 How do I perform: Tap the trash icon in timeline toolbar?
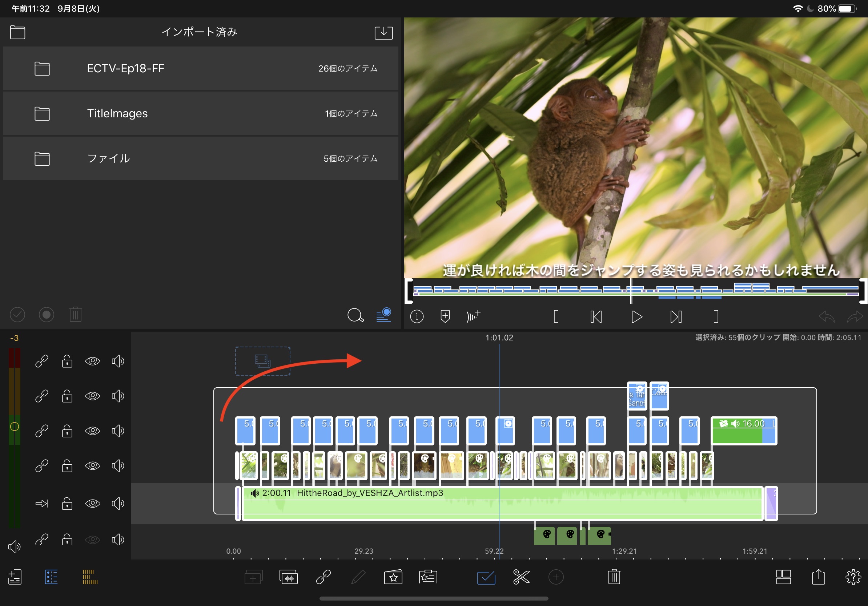614,577
